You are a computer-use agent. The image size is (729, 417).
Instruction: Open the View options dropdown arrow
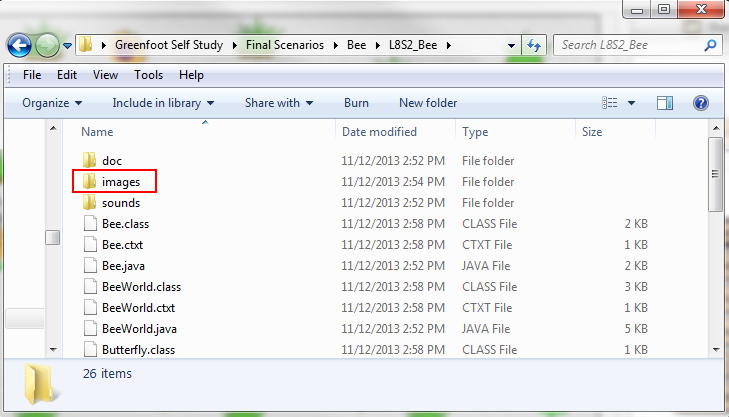[630, 103]
